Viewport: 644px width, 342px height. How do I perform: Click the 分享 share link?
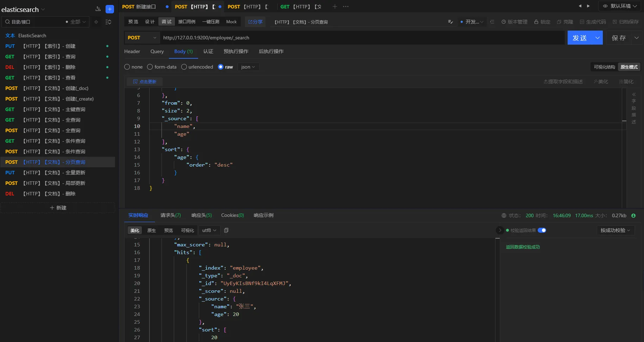[x=255, y=22]
